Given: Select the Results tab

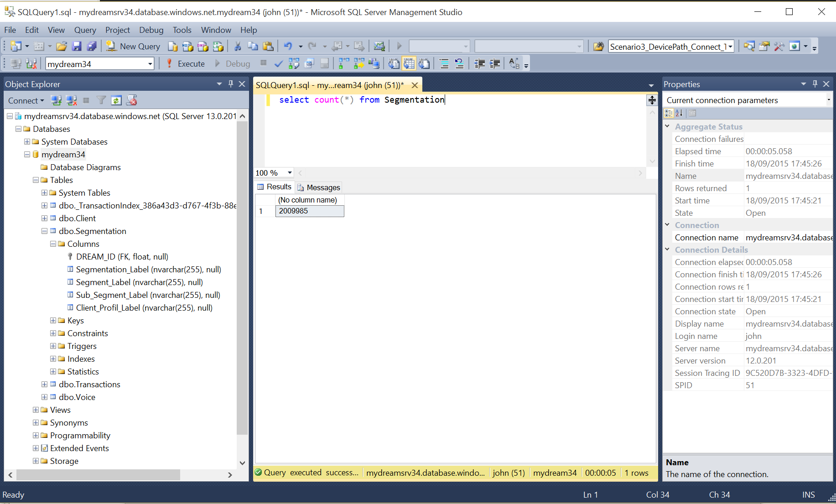Looking at the screenshot, I should click(x=274, y=187).
